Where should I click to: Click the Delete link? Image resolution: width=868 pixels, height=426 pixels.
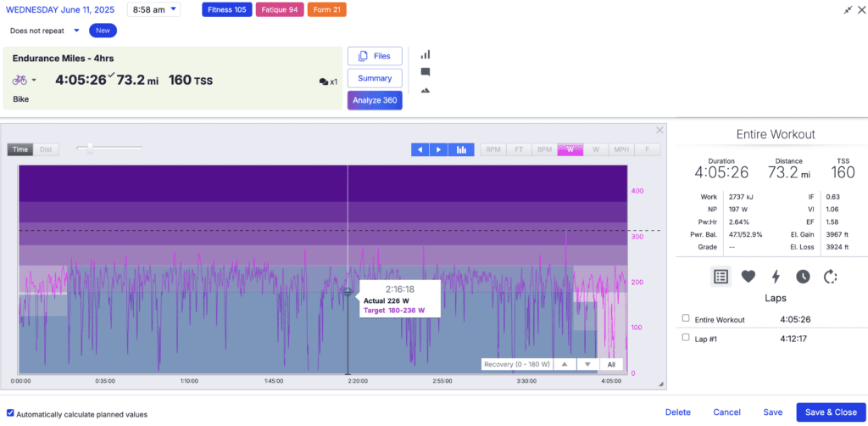pyautogui.click(x=678, y=412)
